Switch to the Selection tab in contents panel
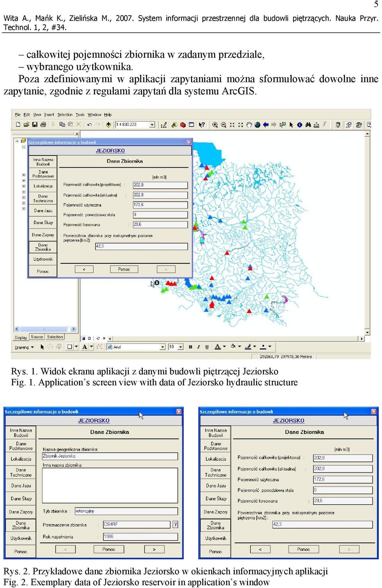Screen dimensions: 382x588 [55, 337]
